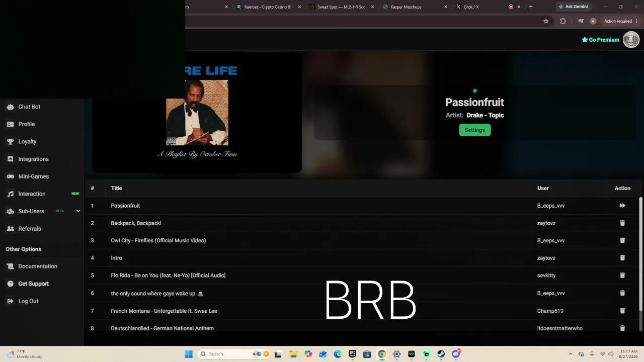
Task: Click the Action column header
Action: pyautogui.click(x=622, y=189)
